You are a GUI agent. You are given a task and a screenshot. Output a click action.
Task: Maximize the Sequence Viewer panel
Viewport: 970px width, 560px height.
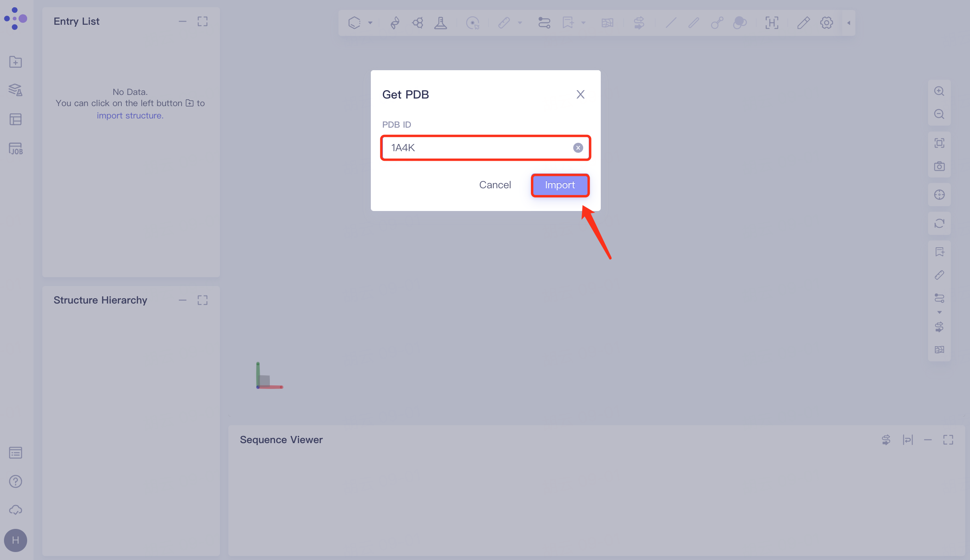click(x=948, y=440)
